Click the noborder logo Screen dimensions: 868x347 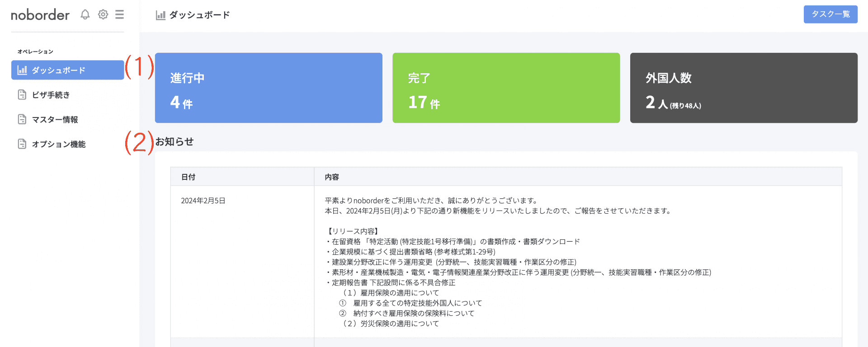[x=40, y=15]
